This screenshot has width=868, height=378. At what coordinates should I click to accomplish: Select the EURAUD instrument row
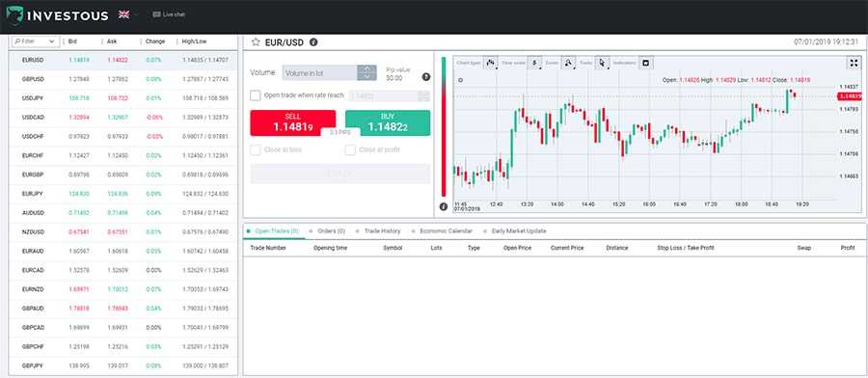123,252
